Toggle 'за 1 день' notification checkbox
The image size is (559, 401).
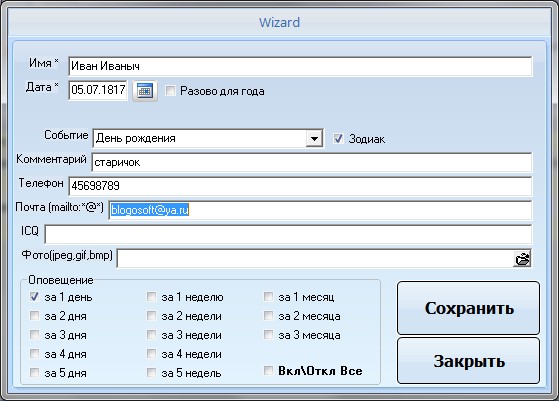[x=35, y=297]
